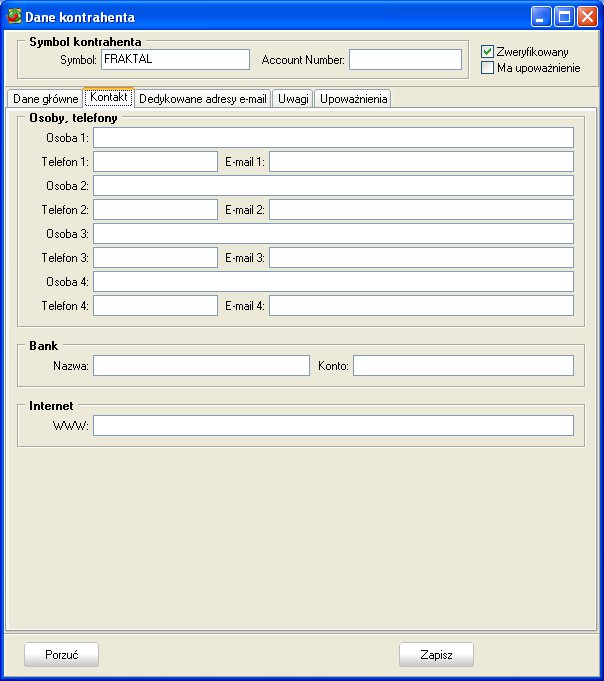Focus the Telefon 2 input field

155,210
